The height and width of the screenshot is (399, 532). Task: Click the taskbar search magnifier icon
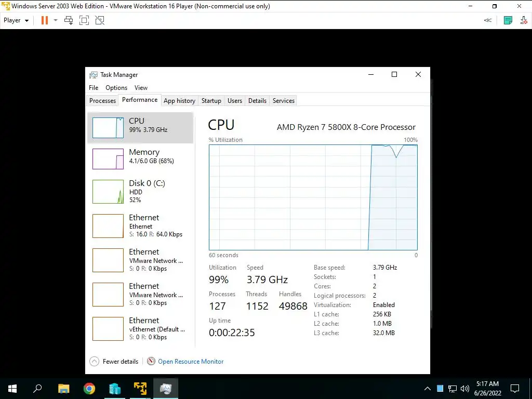click(37, 389)
